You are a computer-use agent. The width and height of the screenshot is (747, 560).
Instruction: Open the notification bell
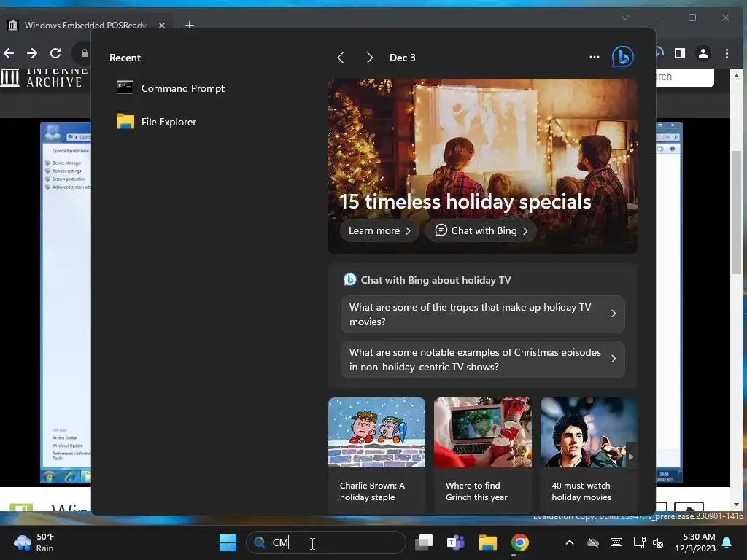(727, 542)
